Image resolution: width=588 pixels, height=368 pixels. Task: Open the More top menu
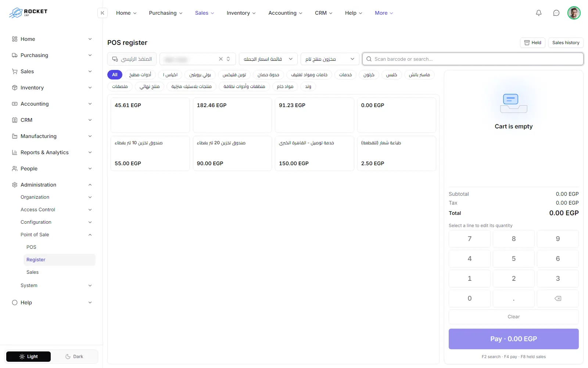click(x=384, y=13)
